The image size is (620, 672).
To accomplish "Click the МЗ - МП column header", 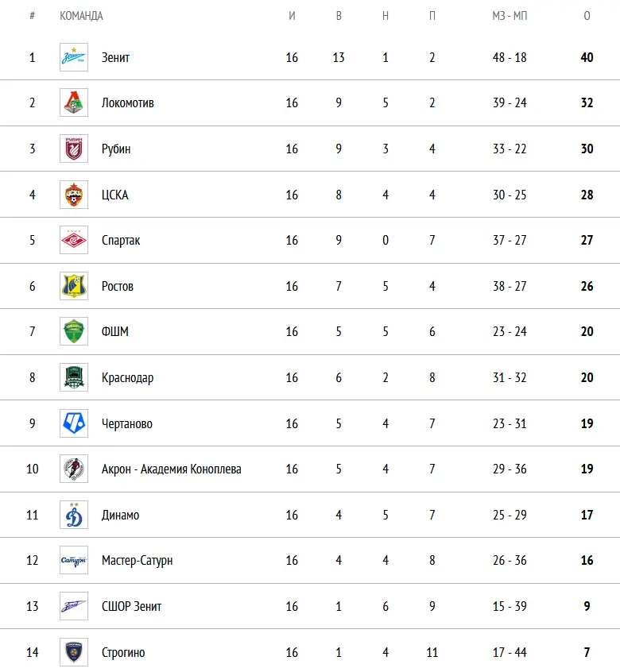I will click(x=510, y=16).
